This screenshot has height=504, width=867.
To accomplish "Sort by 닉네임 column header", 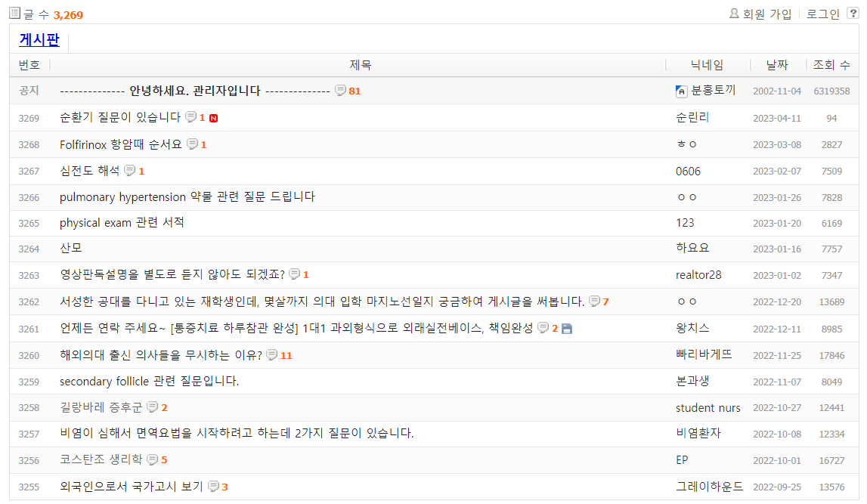I will pos(707,65).
